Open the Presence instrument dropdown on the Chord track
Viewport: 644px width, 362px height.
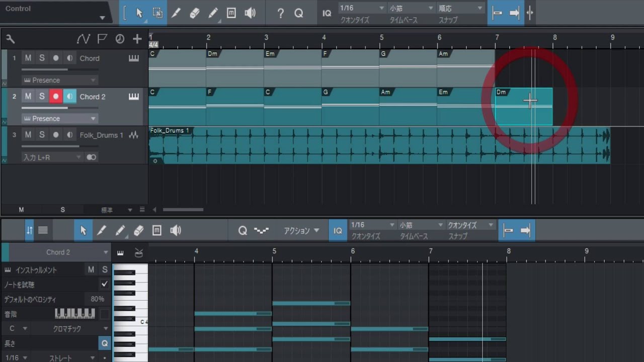(59, 80)
